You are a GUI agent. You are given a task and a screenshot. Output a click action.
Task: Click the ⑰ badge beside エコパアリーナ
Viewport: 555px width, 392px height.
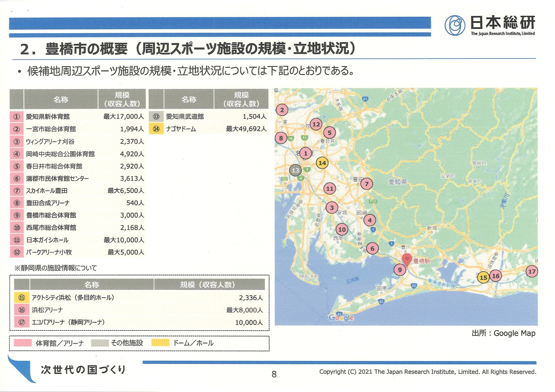tap(22, 322)
